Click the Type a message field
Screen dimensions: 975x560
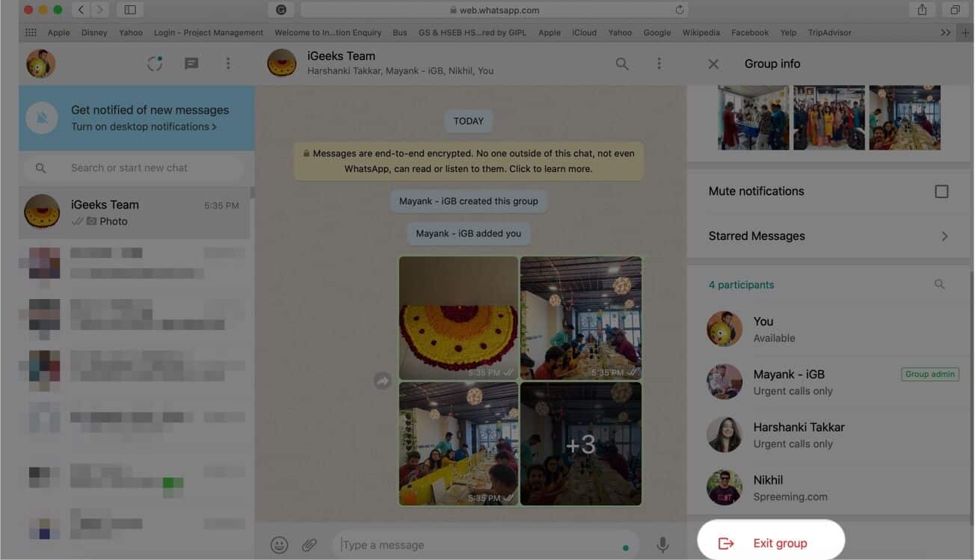(486, 545)
